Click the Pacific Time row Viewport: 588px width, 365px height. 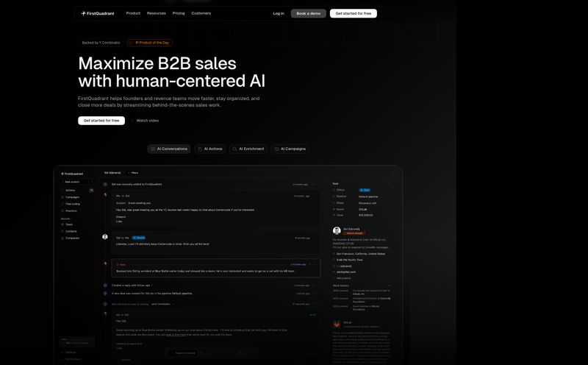tap(349, 260)
